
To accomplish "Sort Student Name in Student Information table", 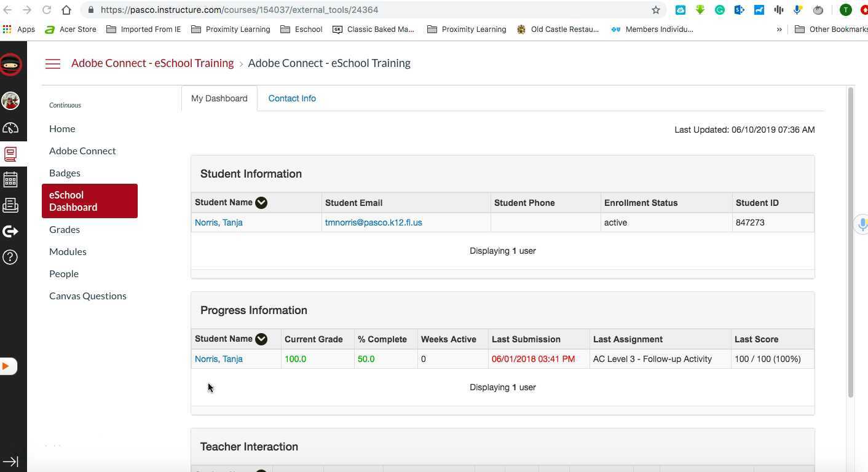I will tap(261, 203).
